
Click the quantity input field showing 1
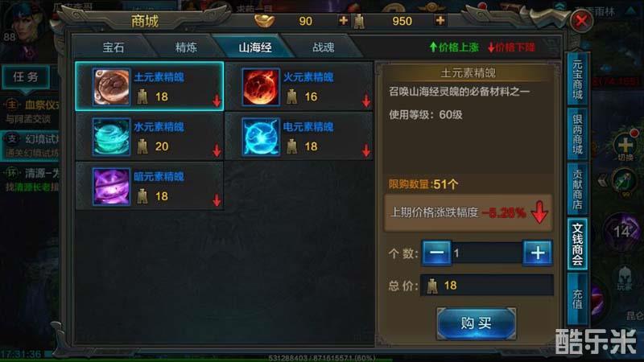click(487, 253)
